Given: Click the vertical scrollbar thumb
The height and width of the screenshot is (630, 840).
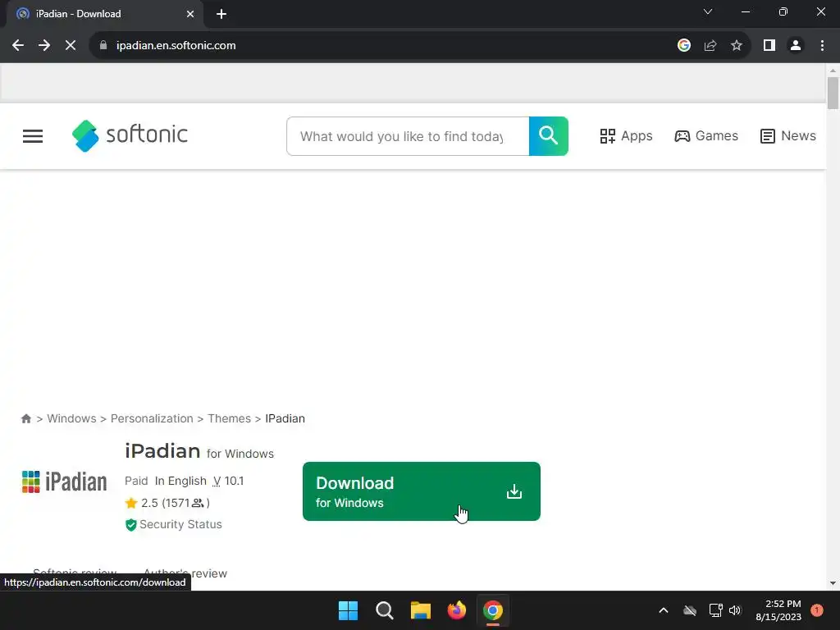Looking at the screenshot, I should click(x=833, y=94).
